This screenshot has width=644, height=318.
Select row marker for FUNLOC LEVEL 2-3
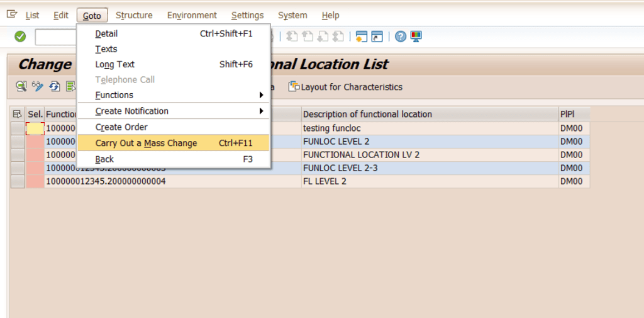point(18,168)
